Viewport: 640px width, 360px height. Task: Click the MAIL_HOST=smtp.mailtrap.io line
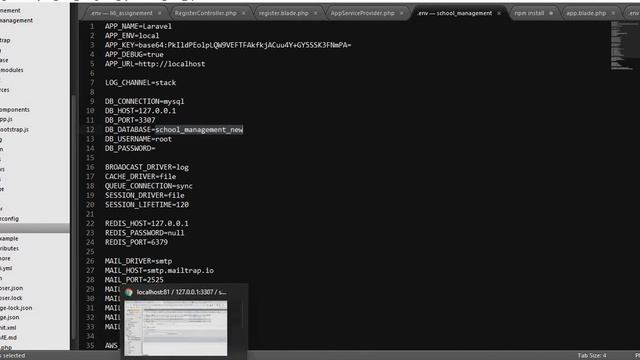(159, 270)
